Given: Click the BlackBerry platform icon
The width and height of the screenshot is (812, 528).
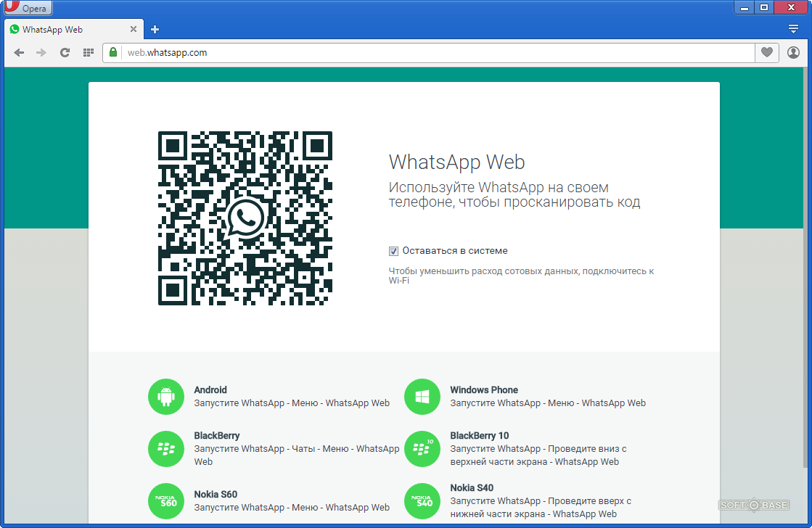Looking at the screenshot, I should tap(166, 449).
